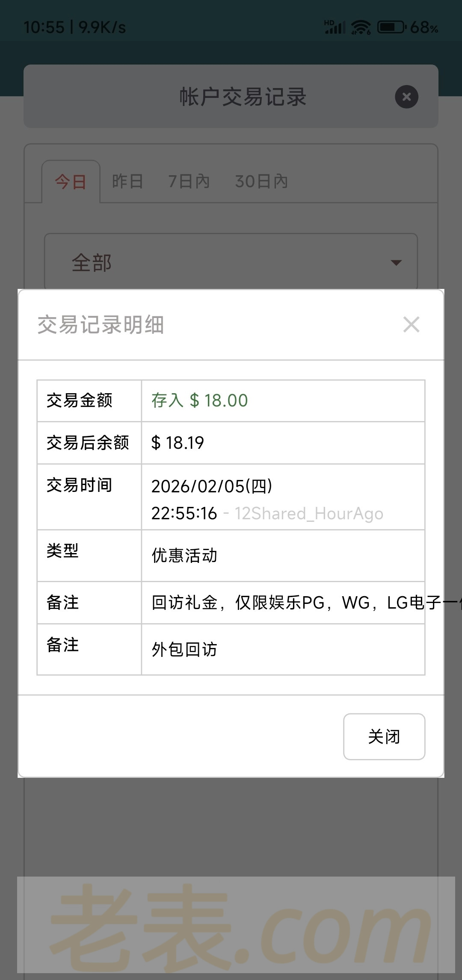Click the 外包回访 remark cell
Image resolution: width=462 pixels, height=980 pixels.
click(184, 650)
